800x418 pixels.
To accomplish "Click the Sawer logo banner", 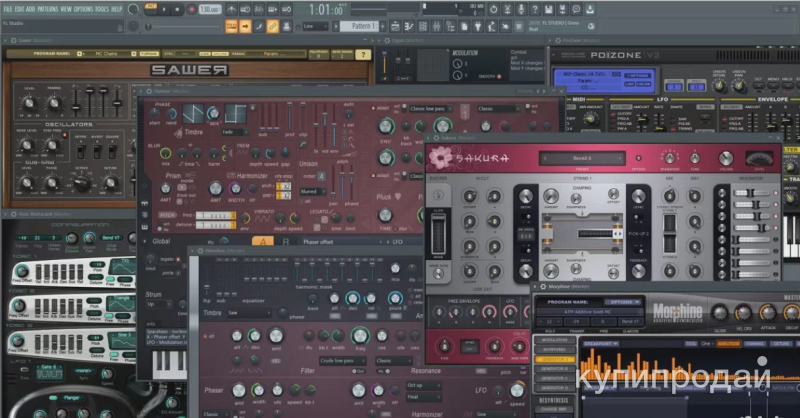I will tap(189, 71).
